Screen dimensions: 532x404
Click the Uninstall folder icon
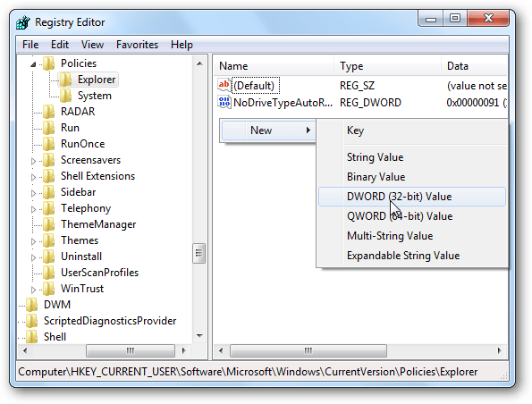[48, 257]
